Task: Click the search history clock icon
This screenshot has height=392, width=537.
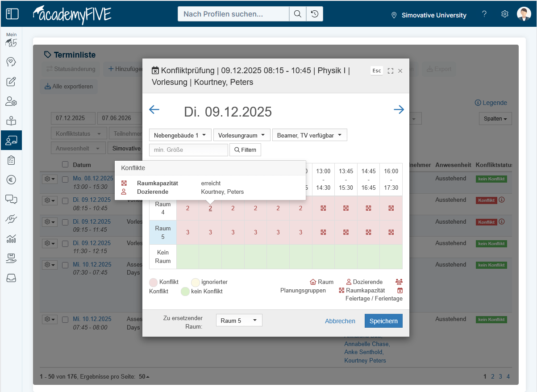Action: [315, 14]
